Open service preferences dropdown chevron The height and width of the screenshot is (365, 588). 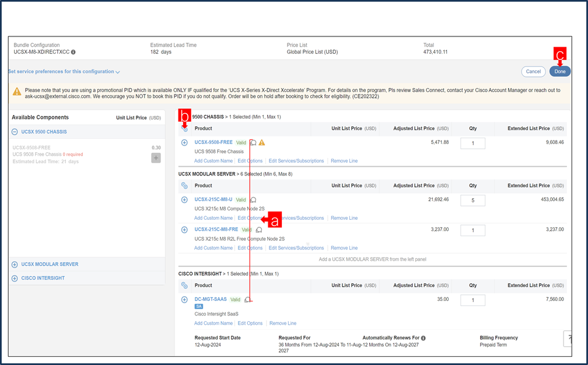[117, 72]
